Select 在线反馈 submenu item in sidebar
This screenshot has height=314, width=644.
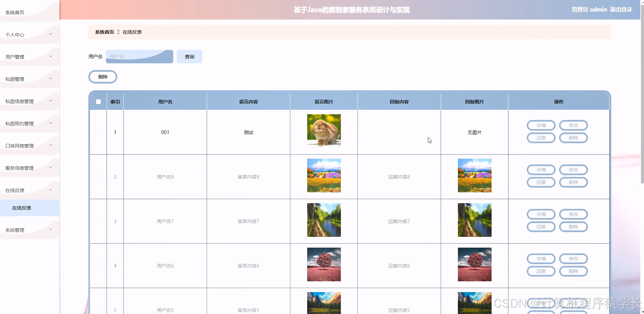(x=21, y=208)
